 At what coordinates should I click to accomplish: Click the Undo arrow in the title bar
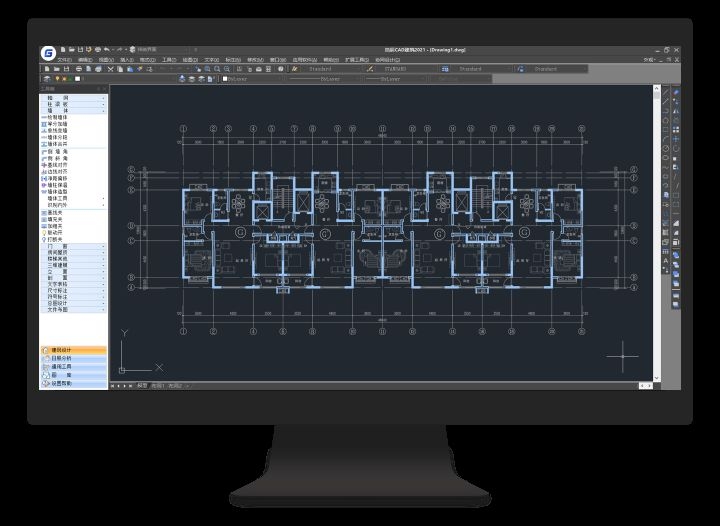coord(107,48)
